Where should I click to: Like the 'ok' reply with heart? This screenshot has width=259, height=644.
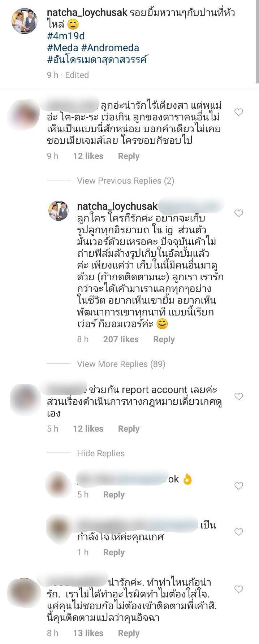coord(238,486)
